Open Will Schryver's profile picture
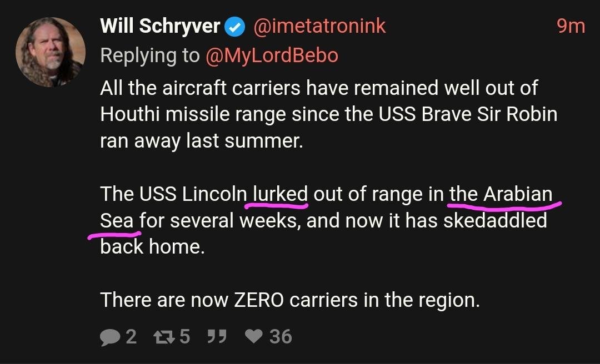The image size is (600, 364). click(51, 52)
